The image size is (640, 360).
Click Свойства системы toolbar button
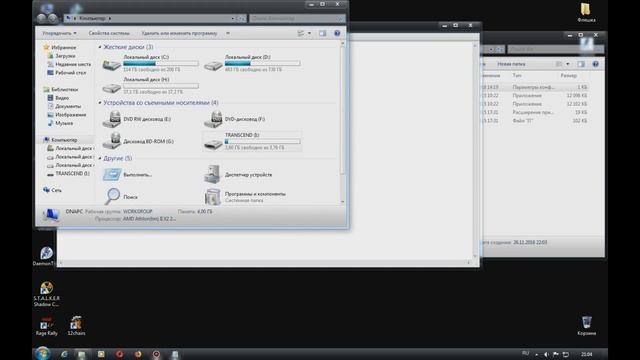[x=109, y=33]
